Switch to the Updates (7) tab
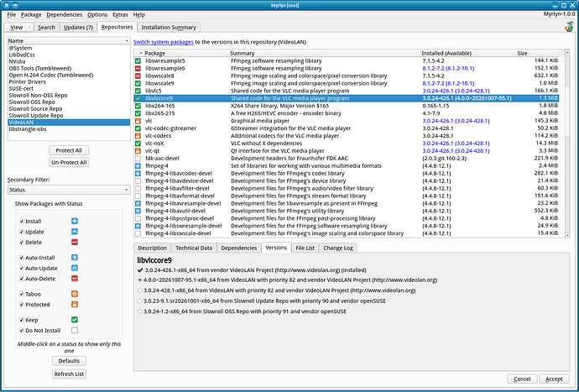The height and width of the screenshot is (392, 579). 78,28
